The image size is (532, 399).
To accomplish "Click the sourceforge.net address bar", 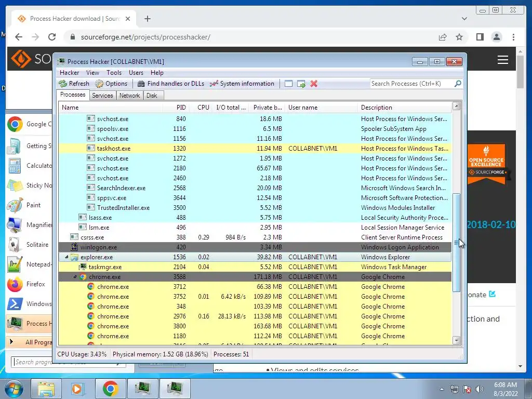I will pyautogui.click(x=145, y=37).
